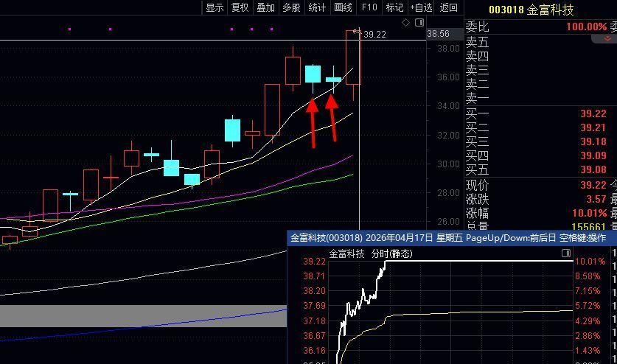The width and height of the screenshot is (617, 364).
Task: Click the 买三 price 39.18
Action: pyautogui.click(x=593, y=141)
